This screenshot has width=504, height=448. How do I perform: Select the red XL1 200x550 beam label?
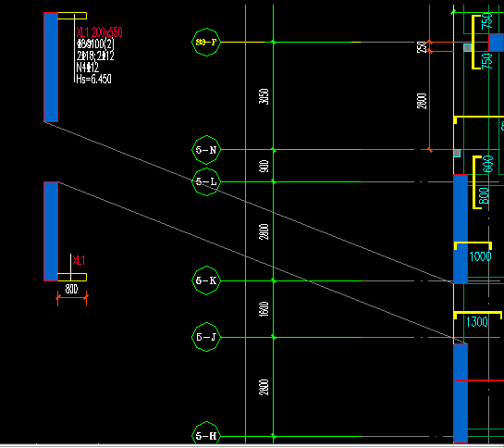coord(99,32)
